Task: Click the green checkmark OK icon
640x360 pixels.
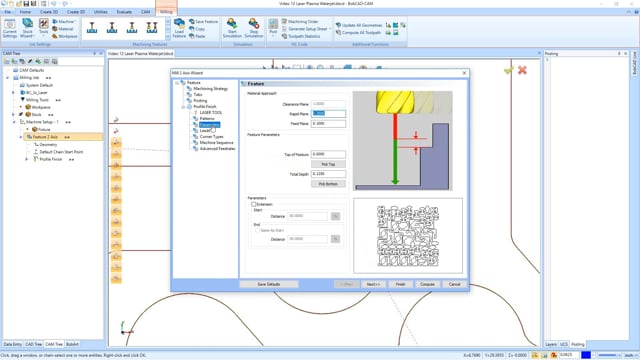Action: tap(509, 70)
